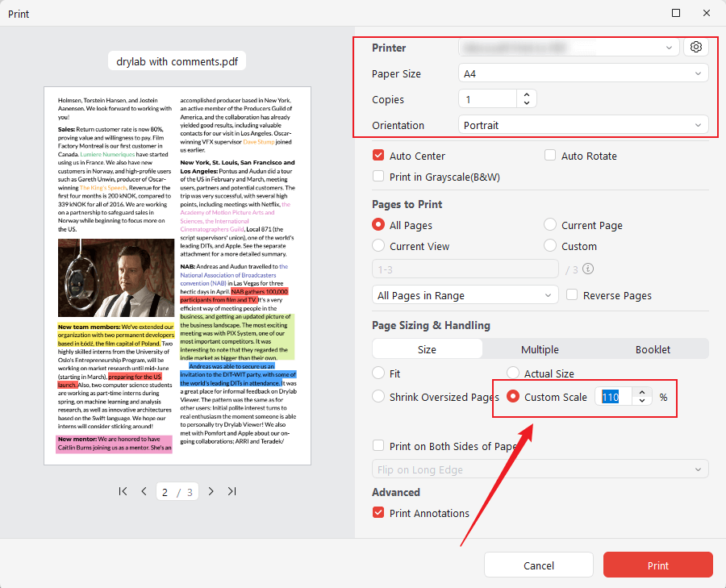Click the Print button
The image size is (726, 588).
pos(657,565)
